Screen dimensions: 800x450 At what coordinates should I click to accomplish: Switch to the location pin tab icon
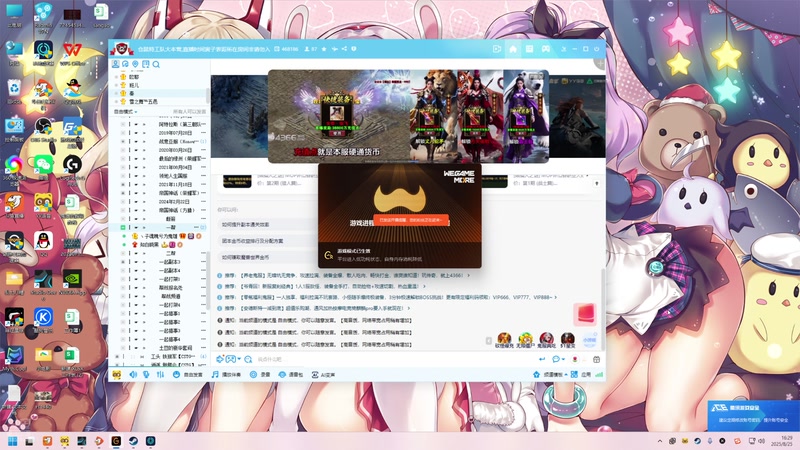[135, 64]
